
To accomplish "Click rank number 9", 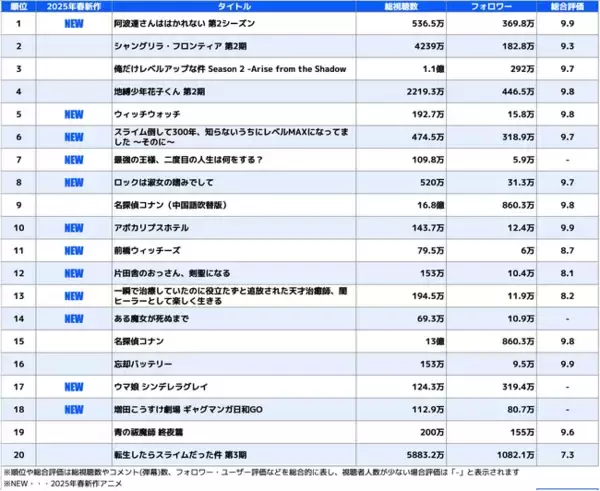I will [x=18, y=205].
